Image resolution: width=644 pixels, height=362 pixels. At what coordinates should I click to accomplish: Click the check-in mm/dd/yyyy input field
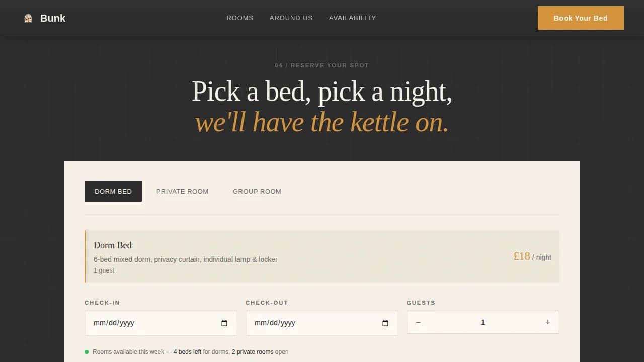(x=141, y=323)
